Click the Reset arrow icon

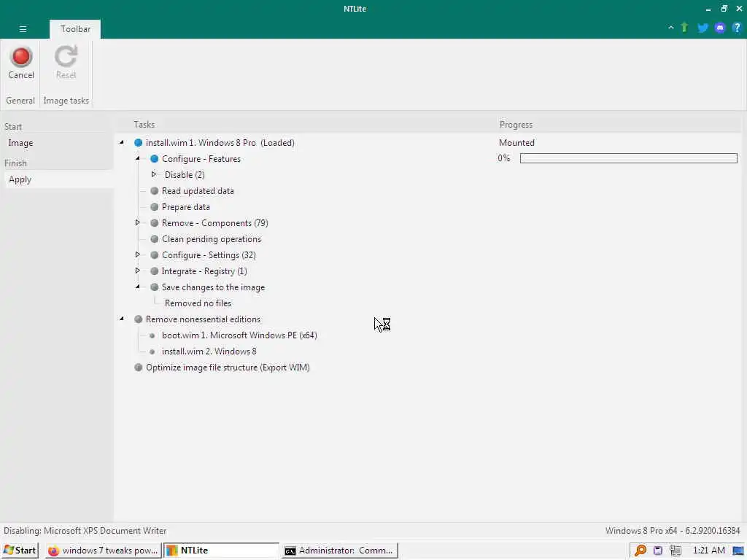coord(66,57)
